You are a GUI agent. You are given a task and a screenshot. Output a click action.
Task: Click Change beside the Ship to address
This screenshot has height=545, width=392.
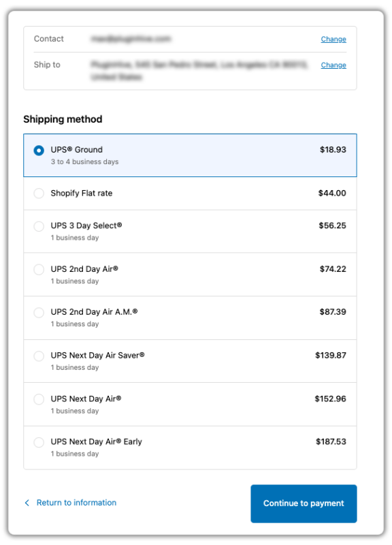tap(333, 65)
